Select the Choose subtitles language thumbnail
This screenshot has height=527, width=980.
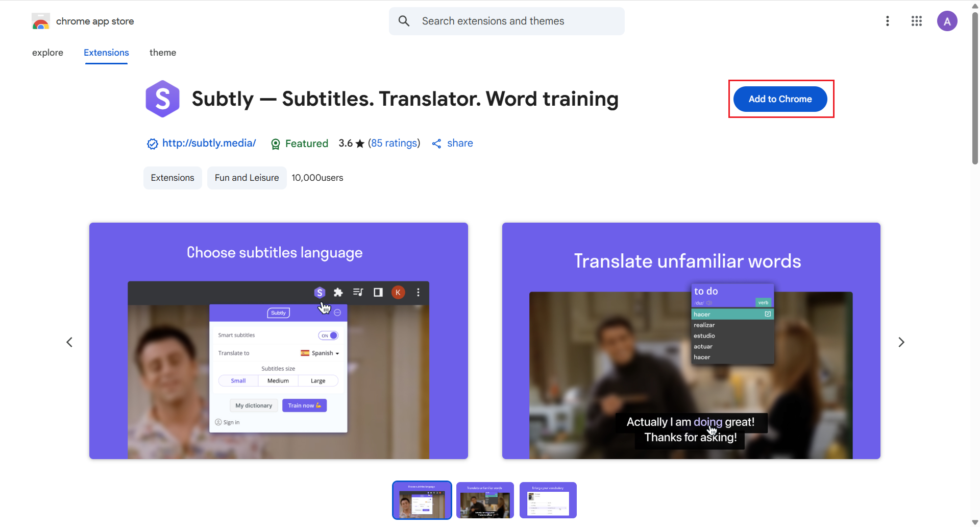point(422,500)
